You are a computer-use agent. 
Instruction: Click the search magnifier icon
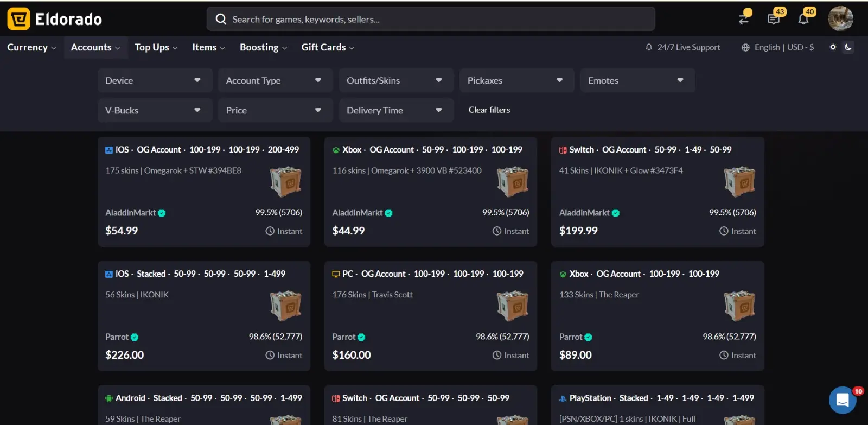point(221,19)
